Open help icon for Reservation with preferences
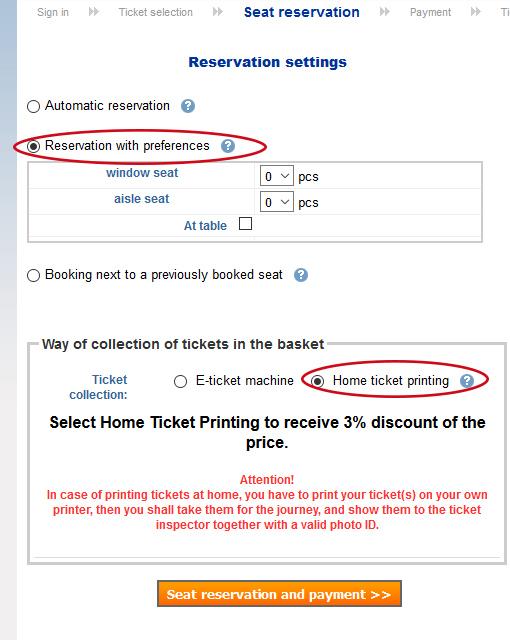The image size is (510, 640). [228, 146]
